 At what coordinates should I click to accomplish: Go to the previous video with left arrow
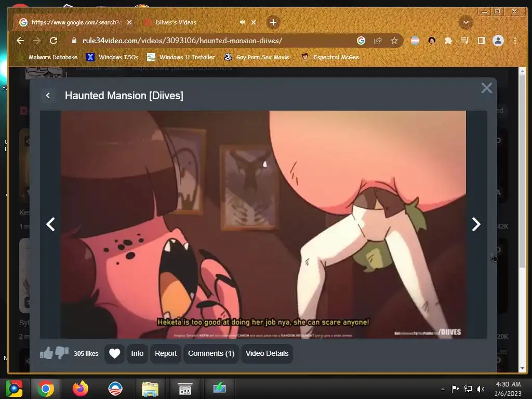tap(50, 224)
